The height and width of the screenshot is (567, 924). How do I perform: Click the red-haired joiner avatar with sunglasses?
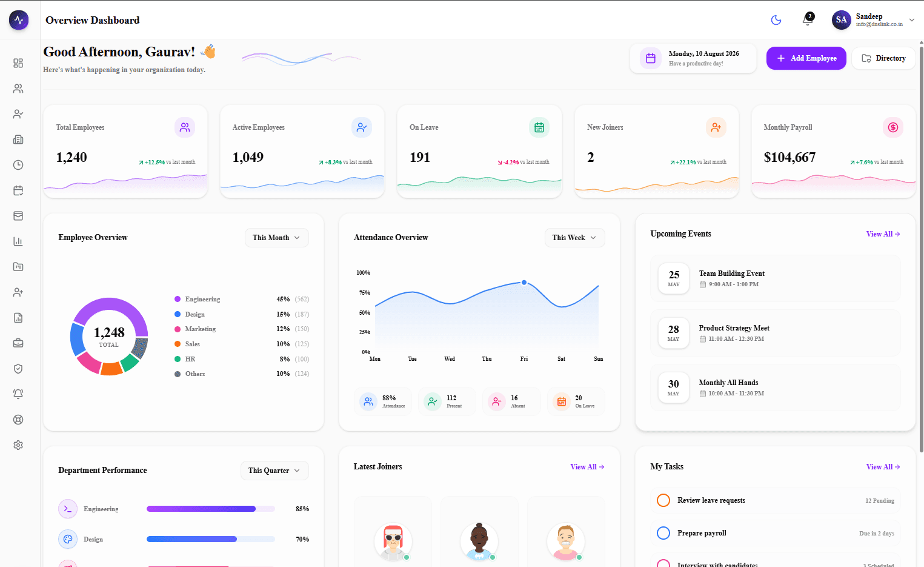pos(393,542)
